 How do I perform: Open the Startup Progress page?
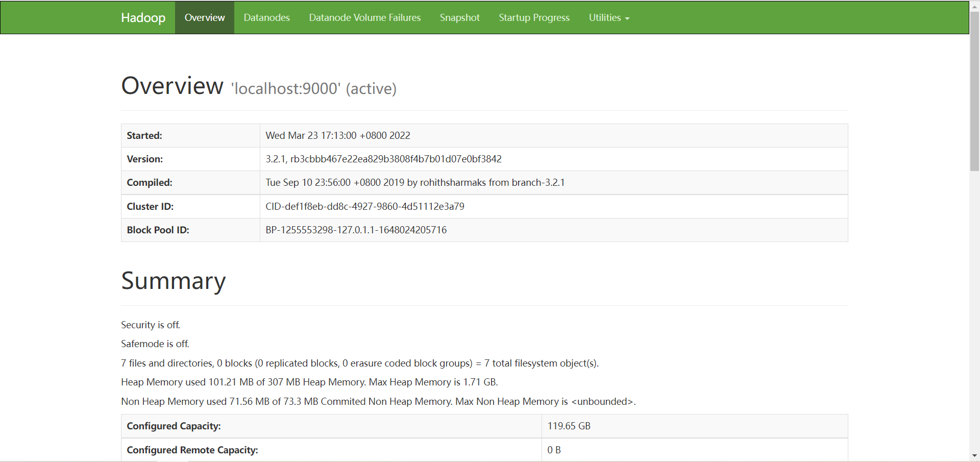pos(534,17)
